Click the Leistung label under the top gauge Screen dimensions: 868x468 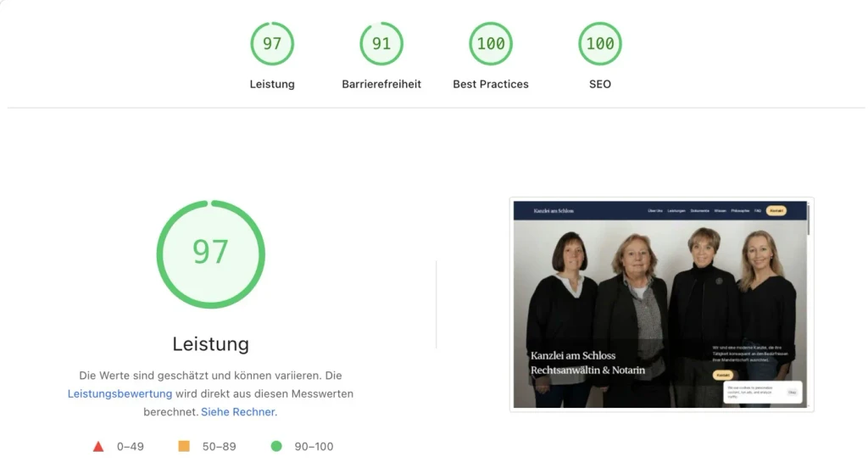click(272, 84)
